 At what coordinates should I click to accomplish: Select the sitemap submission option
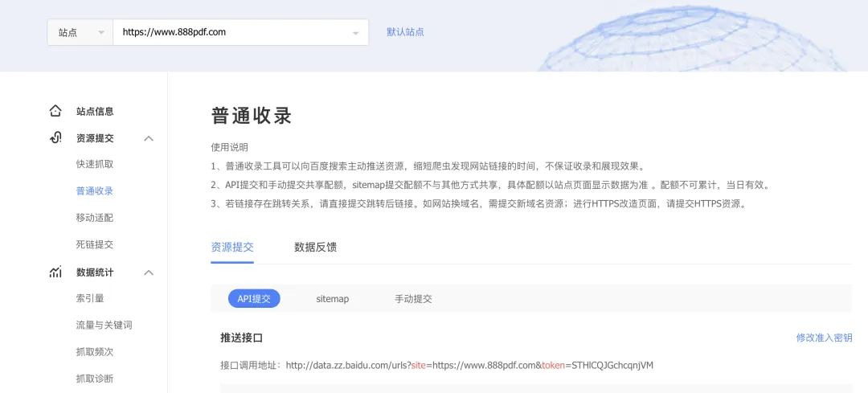[x=333, y=299]
